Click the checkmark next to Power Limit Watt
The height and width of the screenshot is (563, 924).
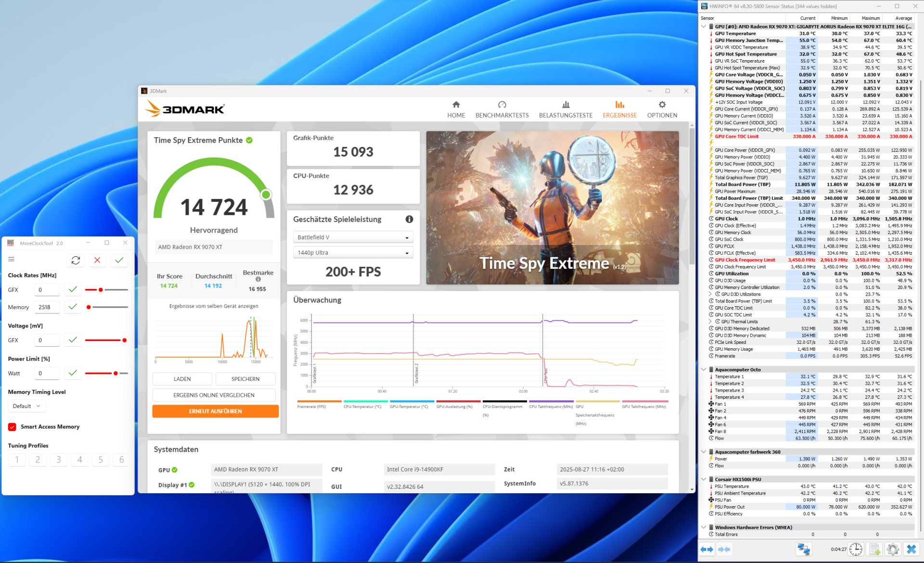[x=73, y=373]
